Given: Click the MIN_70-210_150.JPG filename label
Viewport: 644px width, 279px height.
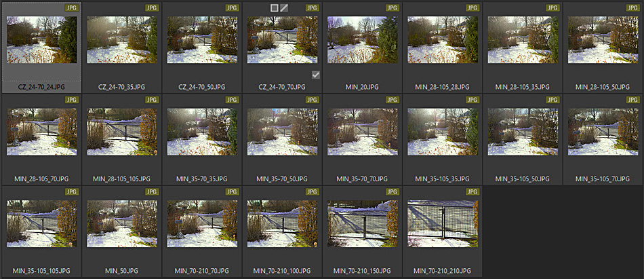Looking at the screenshot, I should (362, 271).
